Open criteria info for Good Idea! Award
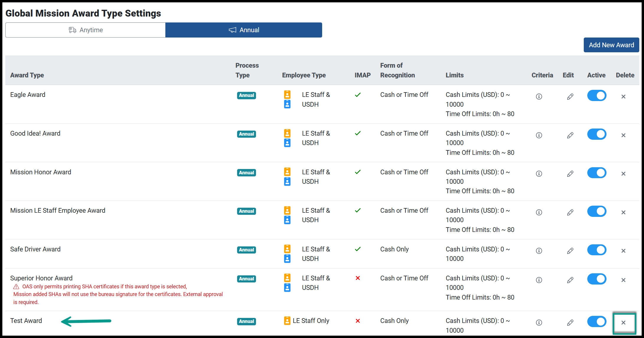The height and width of the screenshot is (338, 644). (539, 135)
